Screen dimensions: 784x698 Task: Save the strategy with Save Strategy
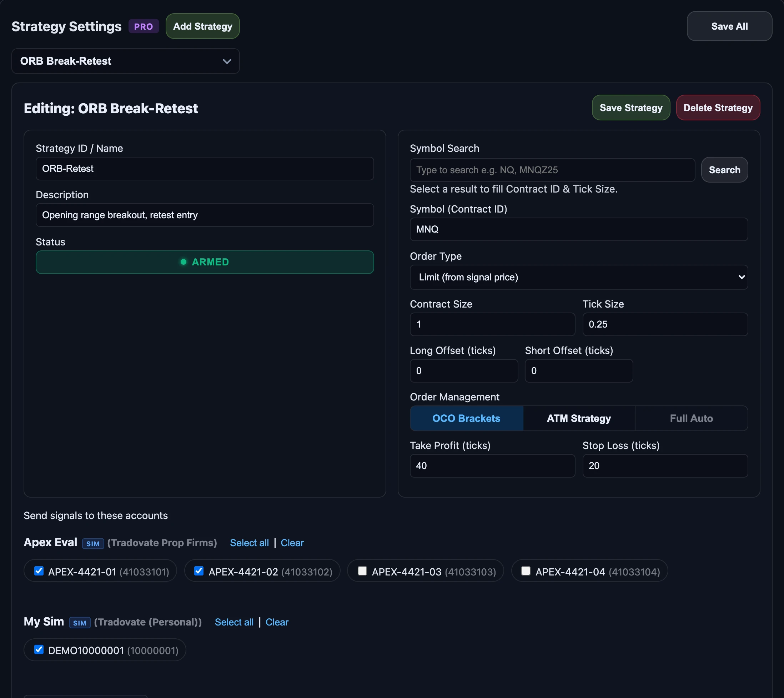pyautogui.click(x=631, y=108)
